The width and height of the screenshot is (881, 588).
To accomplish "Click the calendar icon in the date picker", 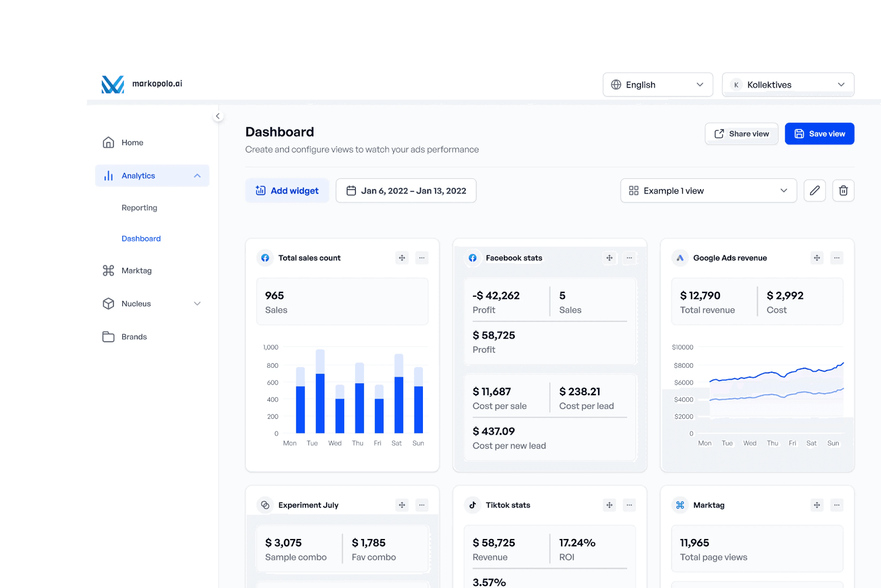I will (x=351, y=190).
